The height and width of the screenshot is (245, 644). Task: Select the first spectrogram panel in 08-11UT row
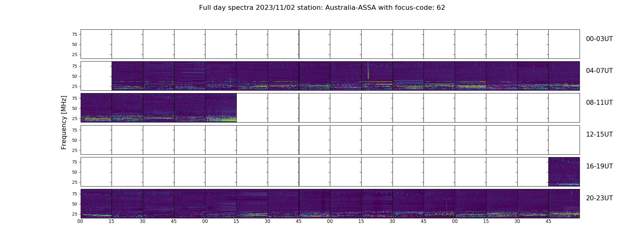click(96, 107)
